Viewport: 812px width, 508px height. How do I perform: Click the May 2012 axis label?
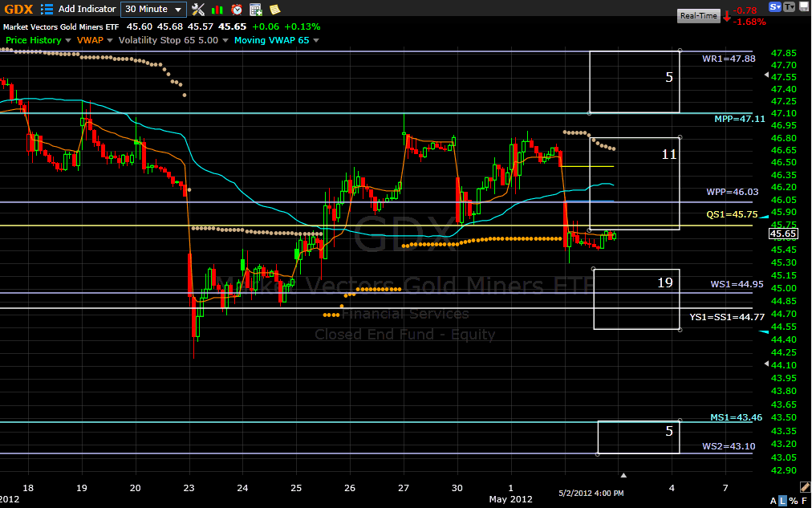click(510, 499)
